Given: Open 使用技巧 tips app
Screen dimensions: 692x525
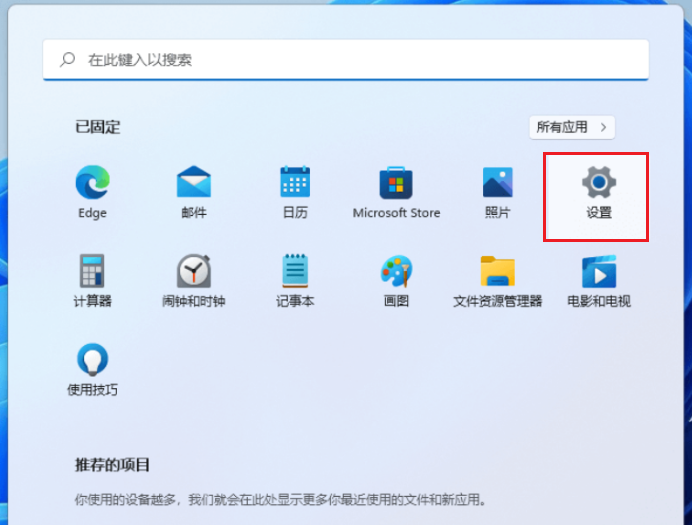Looking at the screenshot, I should 92,370.
